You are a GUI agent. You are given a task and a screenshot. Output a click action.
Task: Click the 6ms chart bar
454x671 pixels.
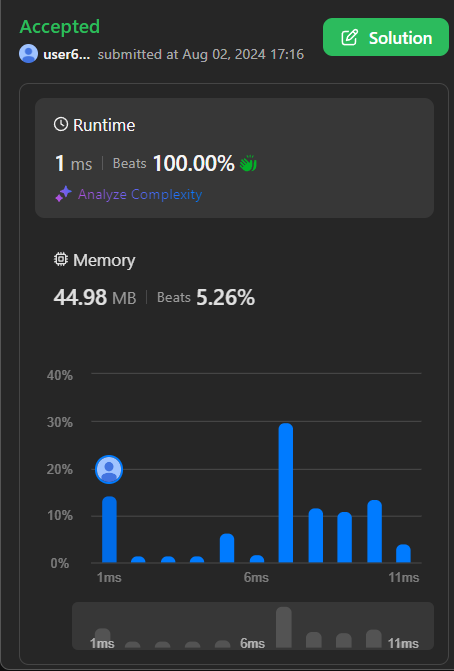(x=257, y=558)
